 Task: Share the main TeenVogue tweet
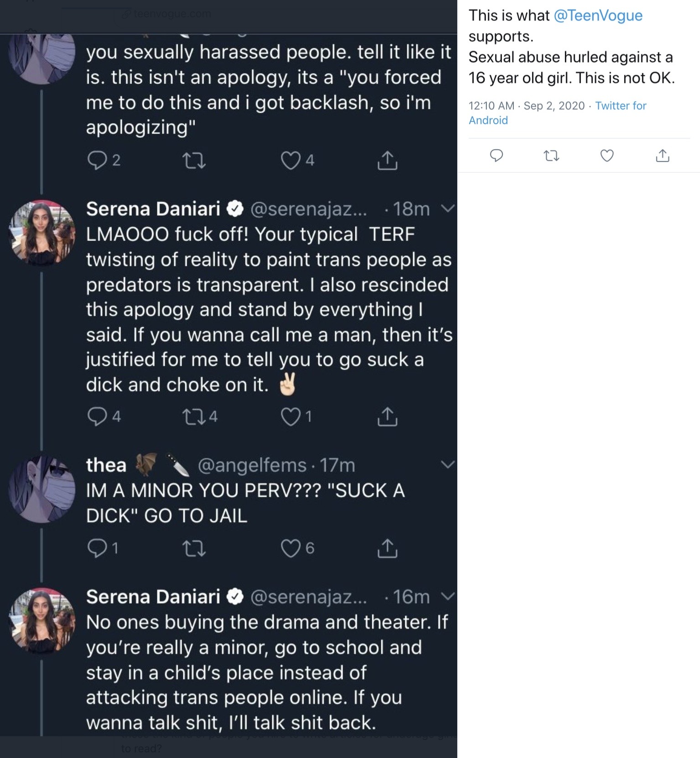tap(662, 156)
